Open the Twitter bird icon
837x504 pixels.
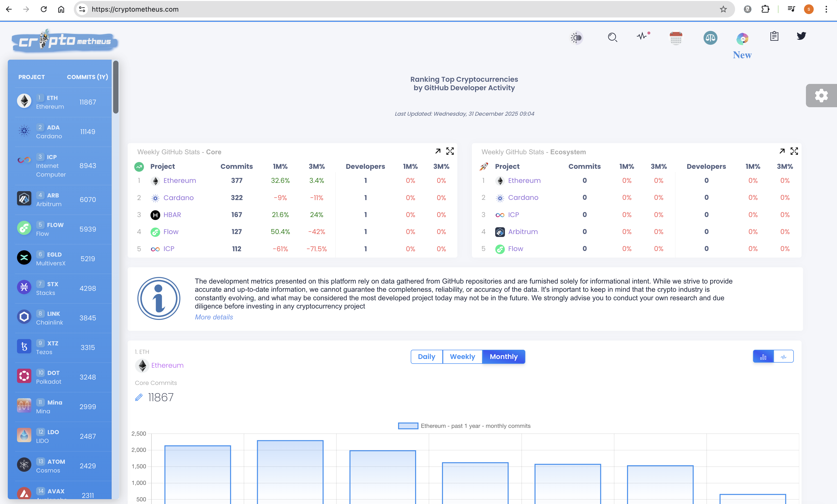(801, 36)
